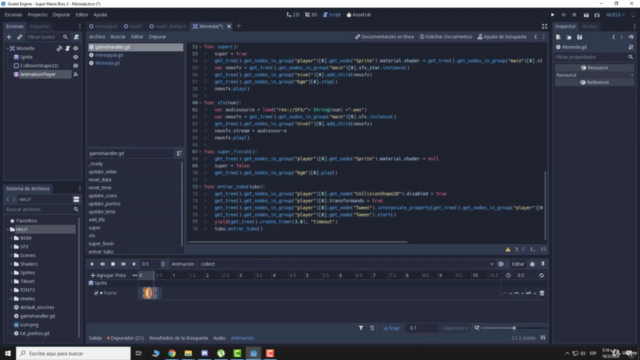Switch to the Importar dock tab

(x=40, y=26)
